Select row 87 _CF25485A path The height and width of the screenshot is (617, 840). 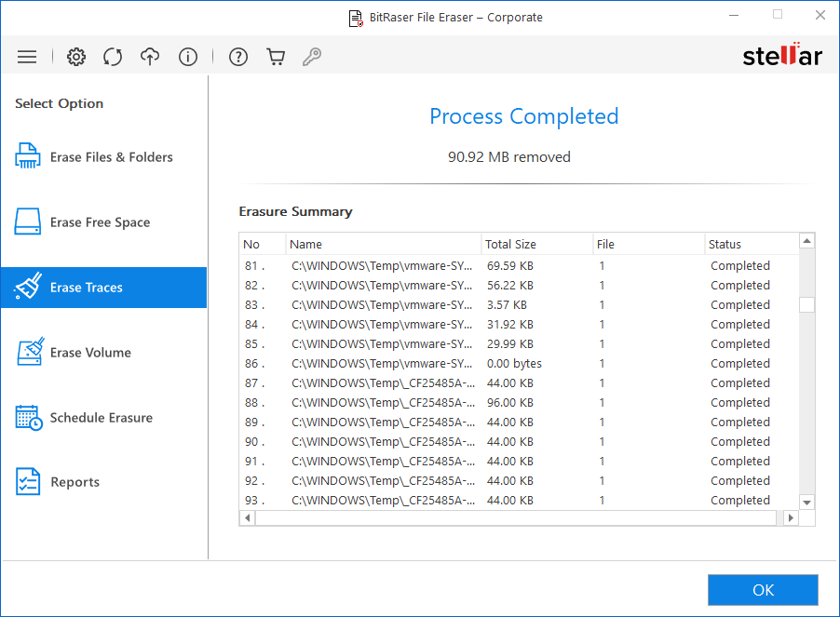(383, 383)
